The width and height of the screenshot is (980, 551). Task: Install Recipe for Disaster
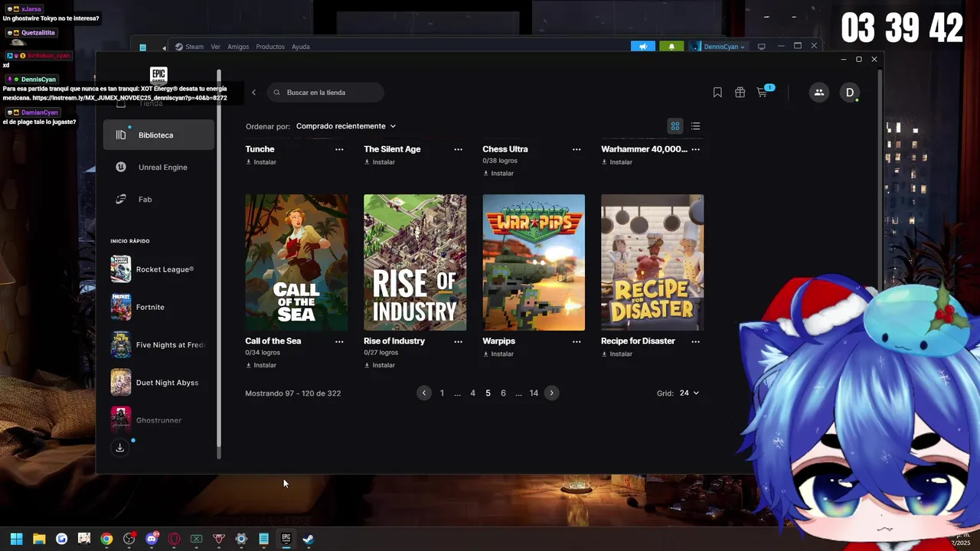click(x=617, y=354)
